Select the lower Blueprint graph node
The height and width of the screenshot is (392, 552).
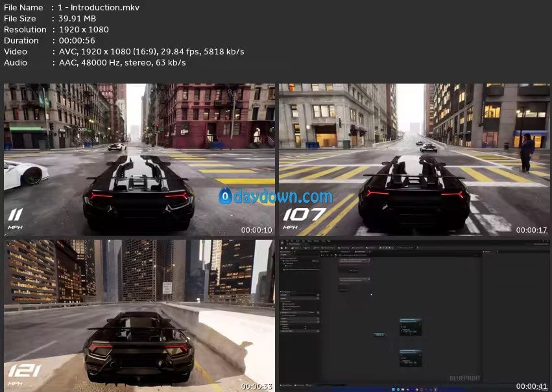click(411, 358)
